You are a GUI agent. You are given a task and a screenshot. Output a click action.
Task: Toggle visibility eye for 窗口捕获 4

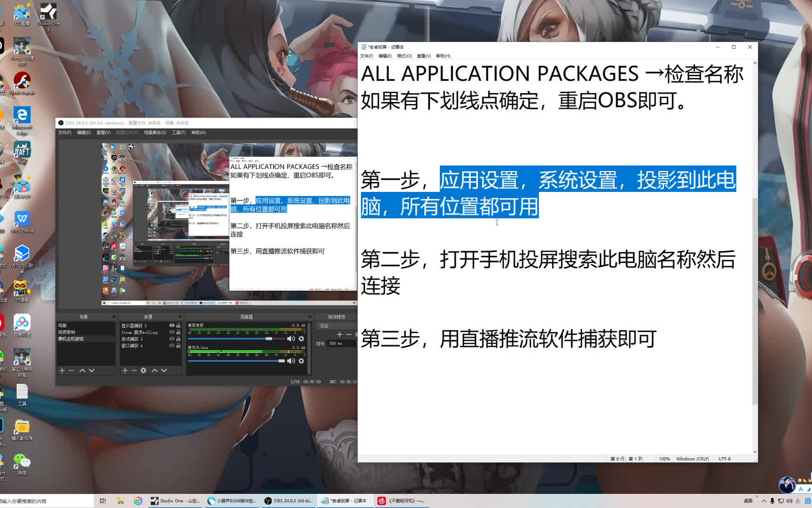coord(172,345)
